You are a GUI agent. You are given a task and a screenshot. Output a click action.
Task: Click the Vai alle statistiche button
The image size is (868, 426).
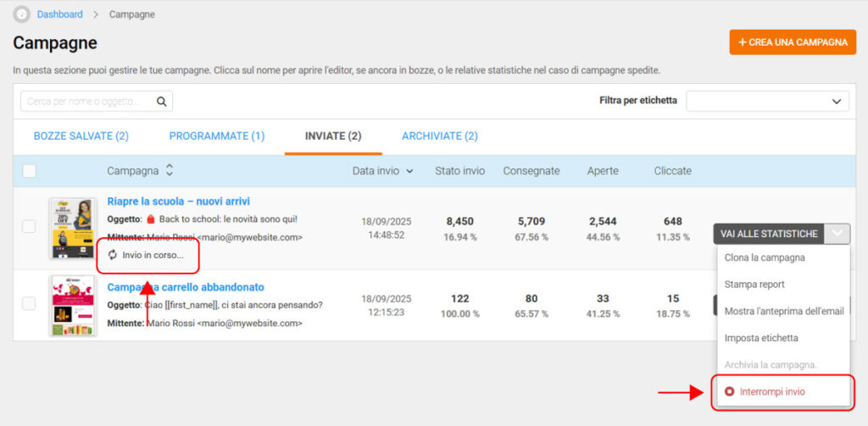[769, 234]
